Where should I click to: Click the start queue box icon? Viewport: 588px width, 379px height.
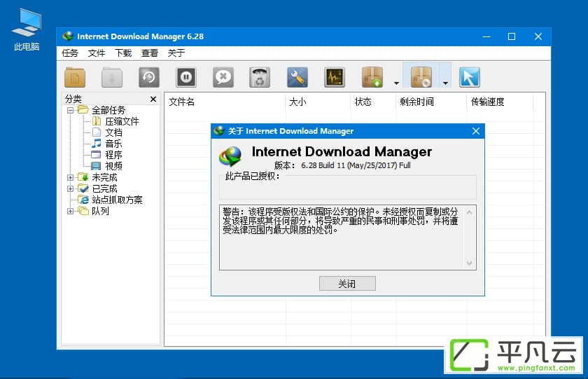pos(372,77)
